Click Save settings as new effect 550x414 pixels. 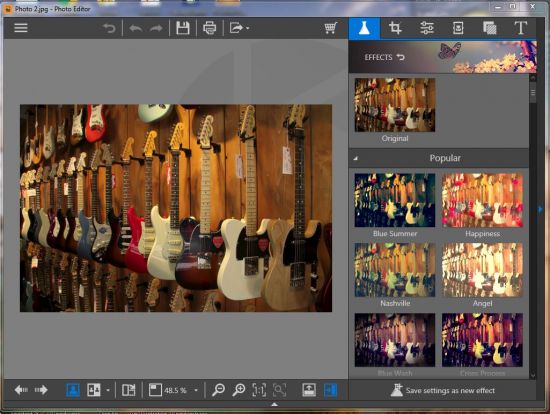[x=443, y=390]
